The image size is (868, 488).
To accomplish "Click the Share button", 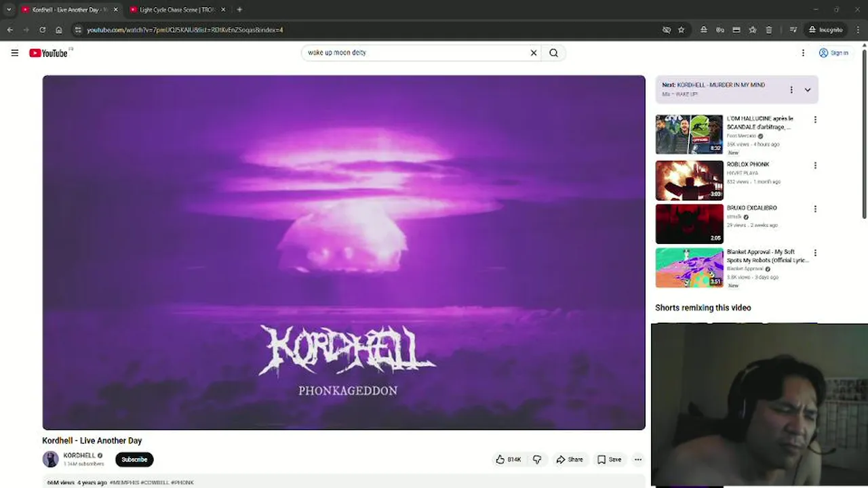I will coord(570,460).
